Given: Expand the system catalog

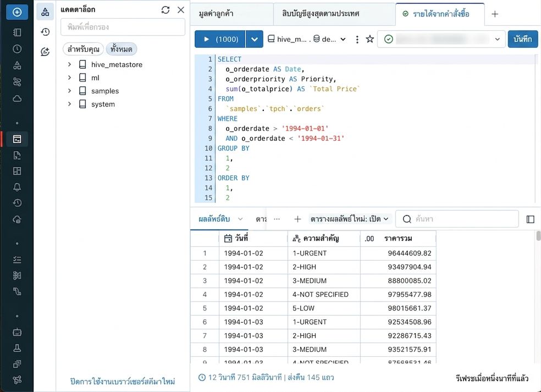Looking at the screenshot, I should (69, 104).
